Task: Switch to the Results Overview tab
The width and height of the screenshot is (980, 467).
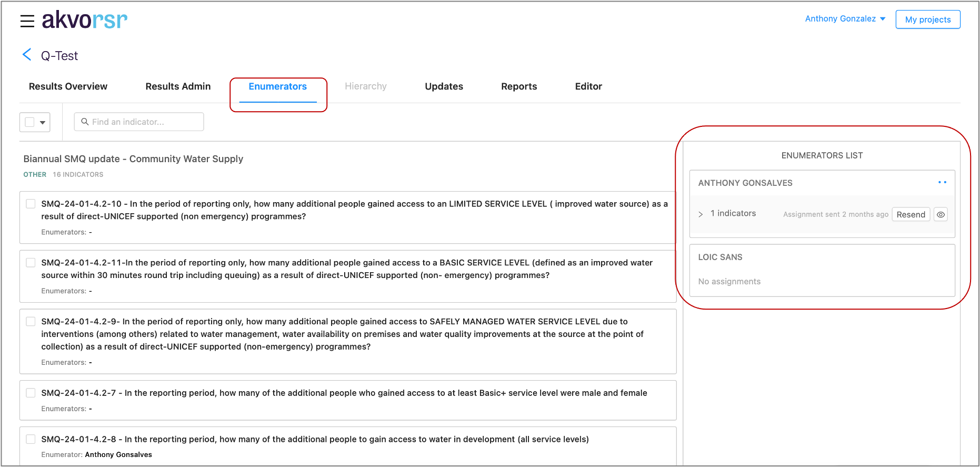Action: click(68, 86)
